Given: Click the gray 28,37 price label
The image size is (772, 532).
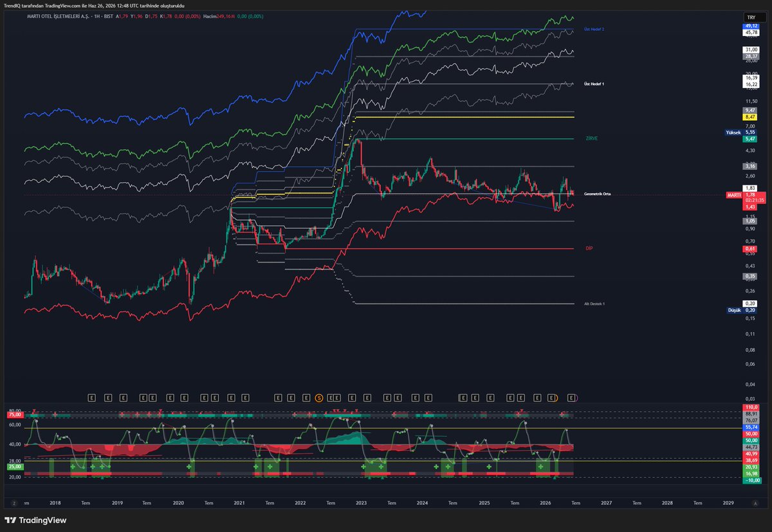Looking at the screenshot, I should click(750, 56).
